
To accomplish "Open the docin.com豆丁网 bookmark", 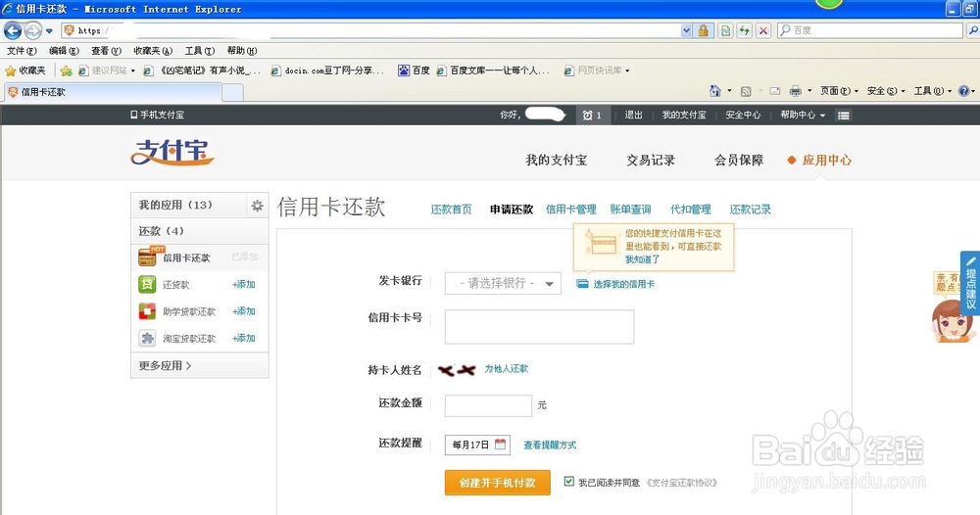I will (327, 70).
